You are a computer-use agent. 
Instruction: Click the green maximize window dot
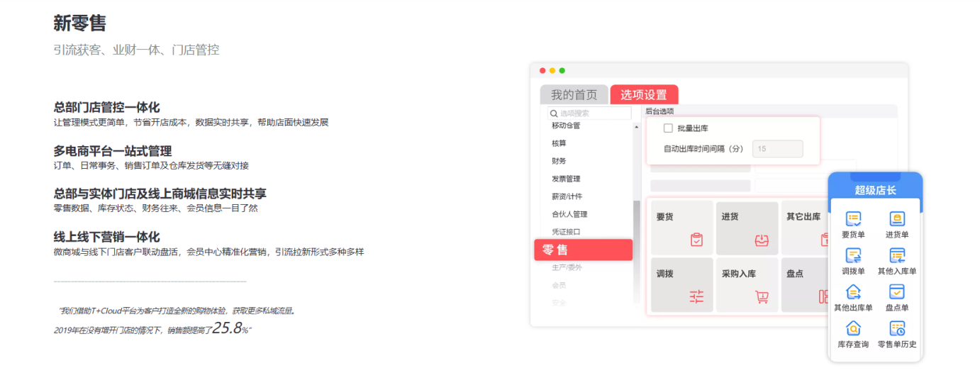click(562, 71)
